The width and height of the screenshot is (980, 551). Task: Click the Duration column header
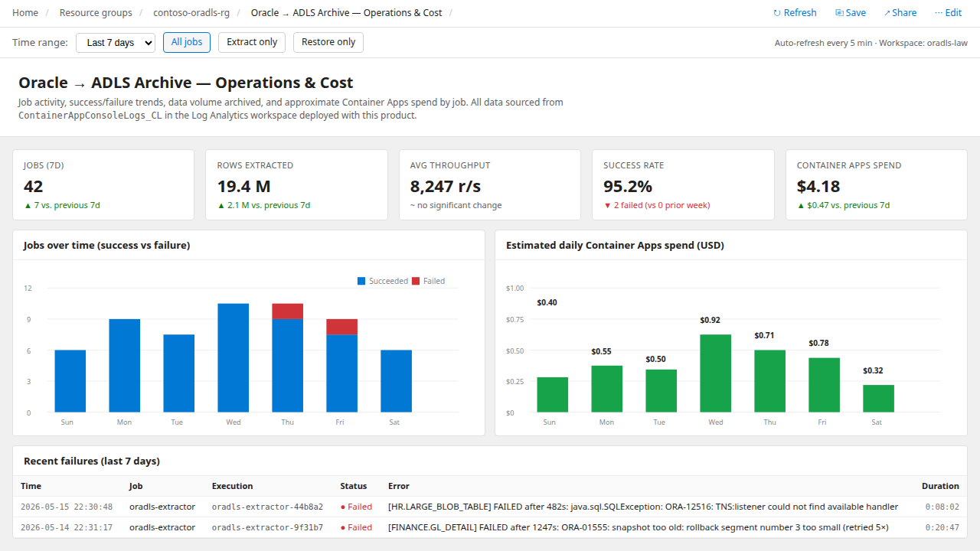click(x=940, y=486)
